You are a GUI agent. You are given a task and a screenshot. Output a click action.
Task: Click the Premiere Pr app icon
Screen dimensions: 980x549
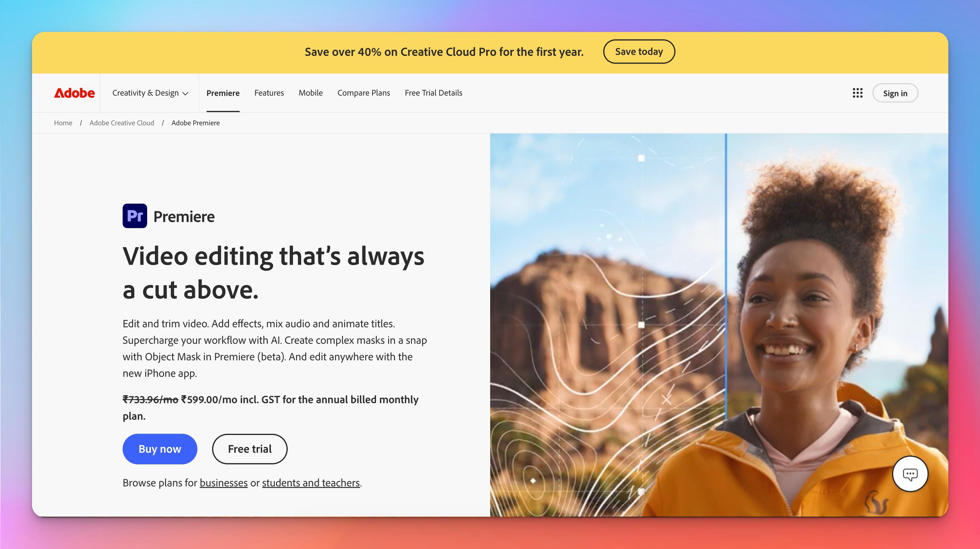[x=135, y=216]
